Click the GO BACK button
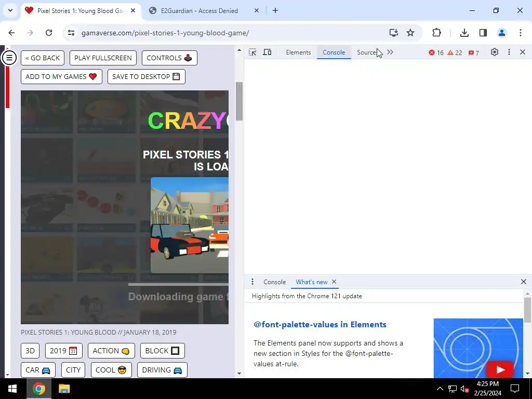 43,58
